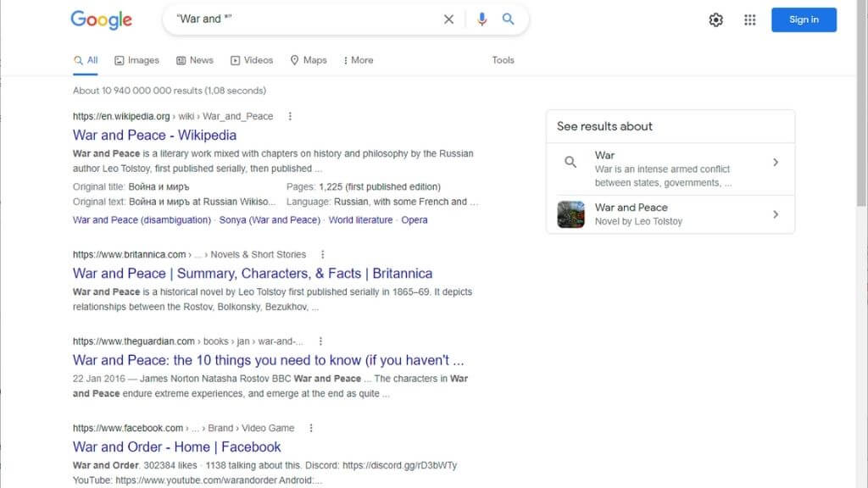Image resolution: width=868 pixels, height=488 pixels.
Task: Click the 'See results about' heading
Action: pos(604,127)
